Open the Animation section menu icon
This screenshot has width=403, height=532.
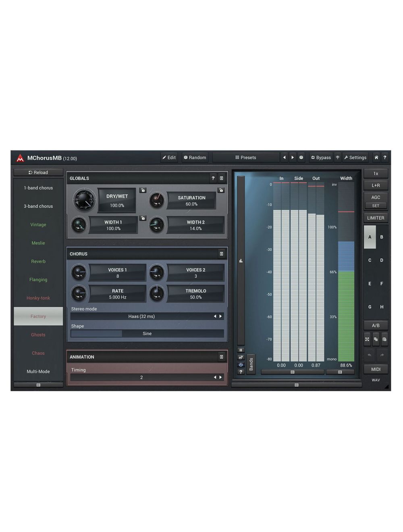pos(221,357)
